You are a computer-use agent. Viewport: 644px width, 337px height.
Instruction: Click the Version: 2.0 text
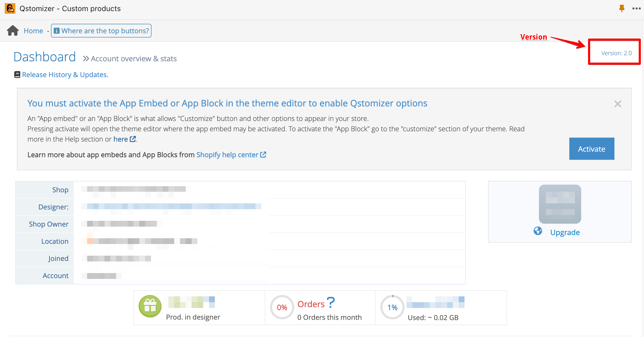point(616,53)
